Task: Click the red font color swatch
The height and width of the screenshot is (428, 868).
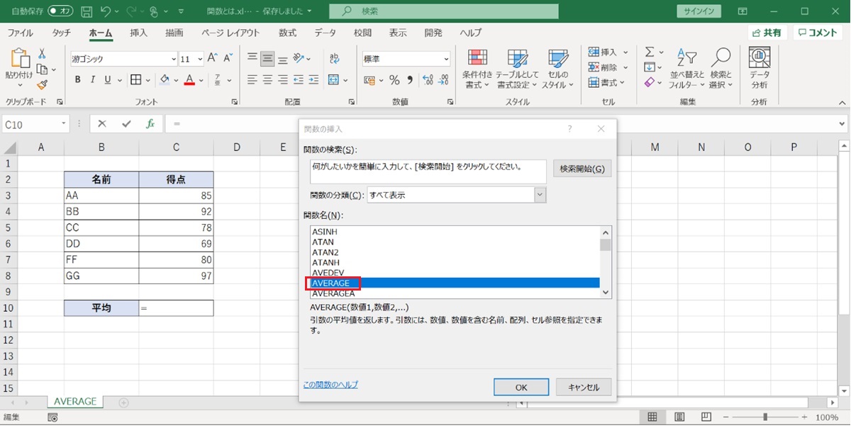Action: point(189,80)
